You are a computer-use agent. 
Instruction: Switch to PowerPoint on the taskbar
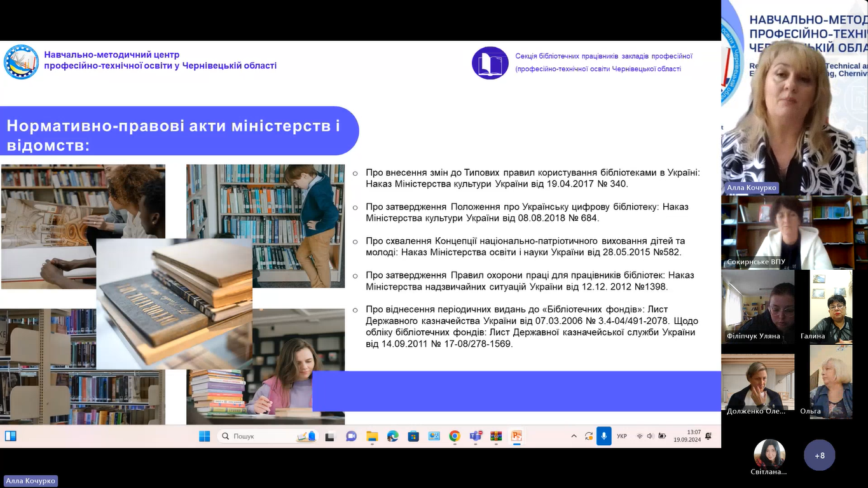click(516, 436)
